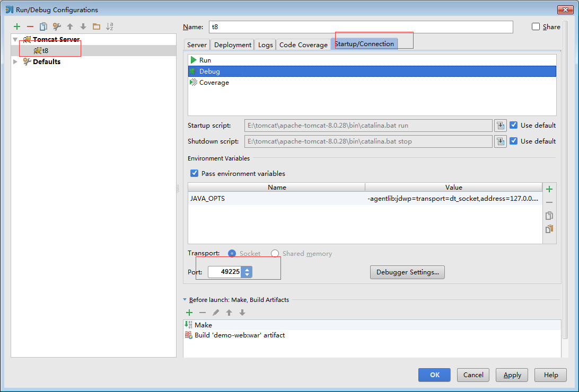This screenshot has height=392, width=579.
Task: Browse for the Startup script file
Action: click(501, 126)
